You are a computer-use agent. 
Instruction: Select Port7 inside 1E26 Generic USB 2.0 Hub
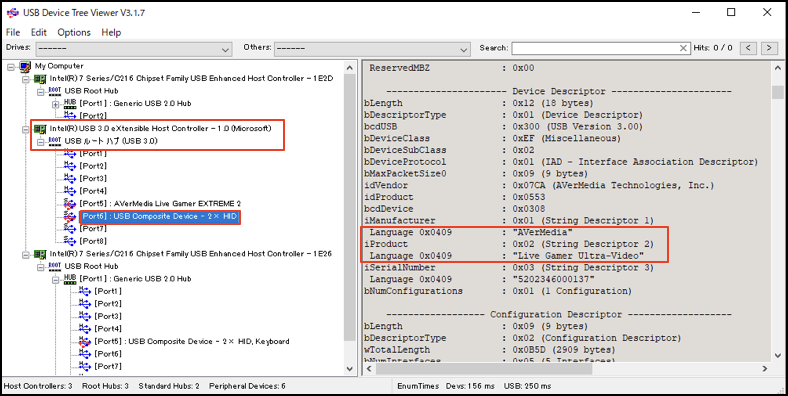(108, 366)
